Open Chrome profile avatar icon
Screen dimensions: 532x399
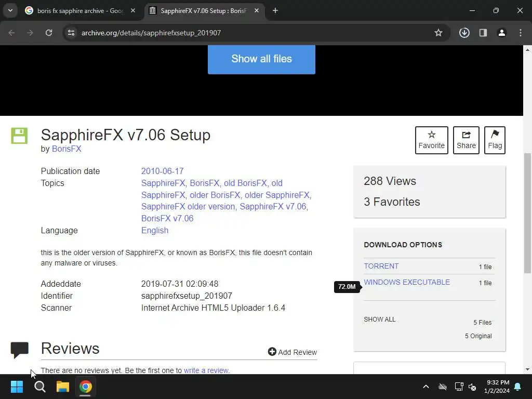[502, 33]
